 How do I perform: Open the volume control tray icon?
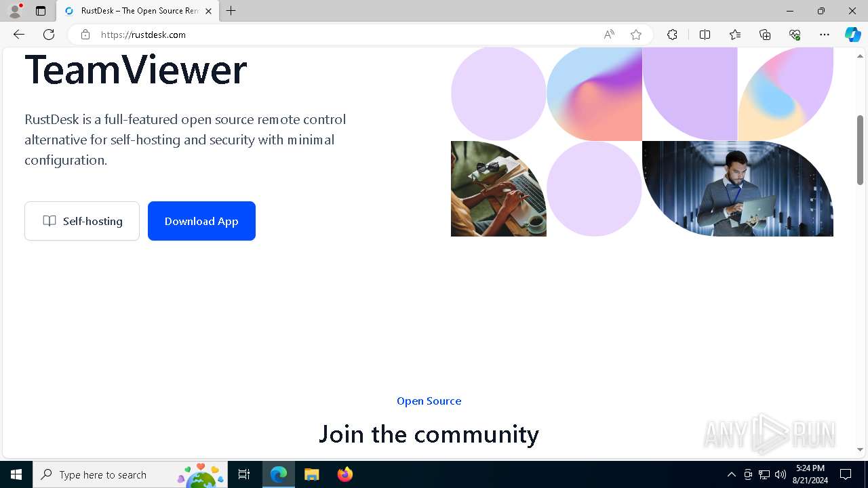(781, 474)
